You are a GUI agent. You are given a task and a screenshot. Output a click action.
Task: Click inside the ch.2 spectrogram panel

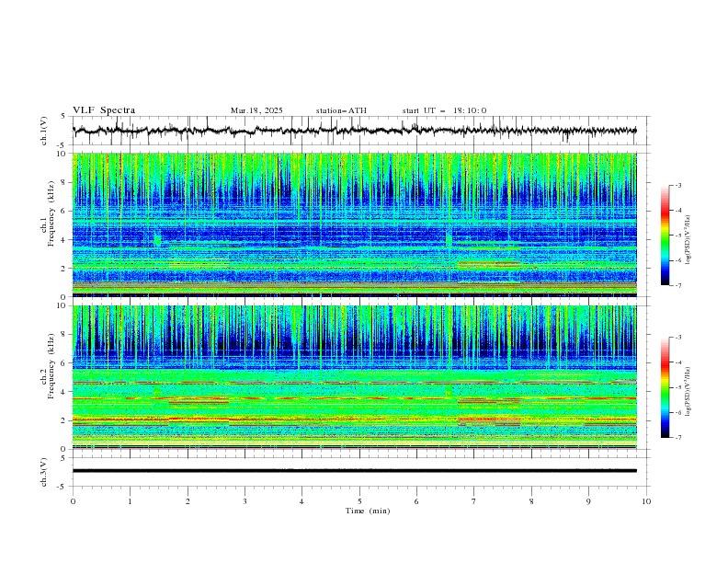point(355,377)
